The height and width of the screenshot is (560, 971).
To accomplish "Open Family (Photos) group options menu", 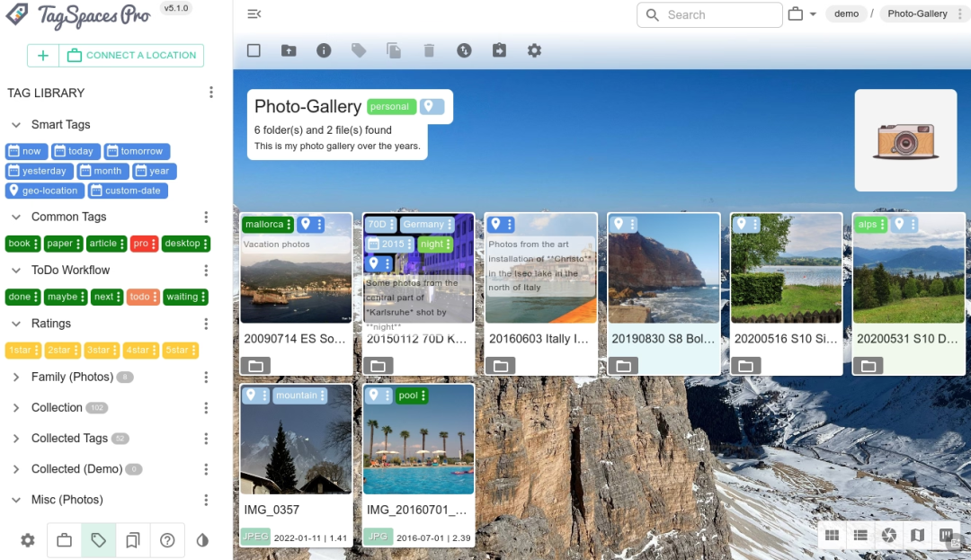I will 206,377.
